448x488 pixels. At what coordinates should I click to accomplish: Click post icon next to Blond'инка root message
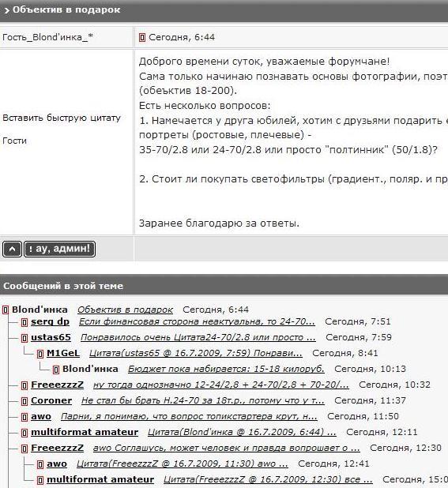click(x=6, y=310)
